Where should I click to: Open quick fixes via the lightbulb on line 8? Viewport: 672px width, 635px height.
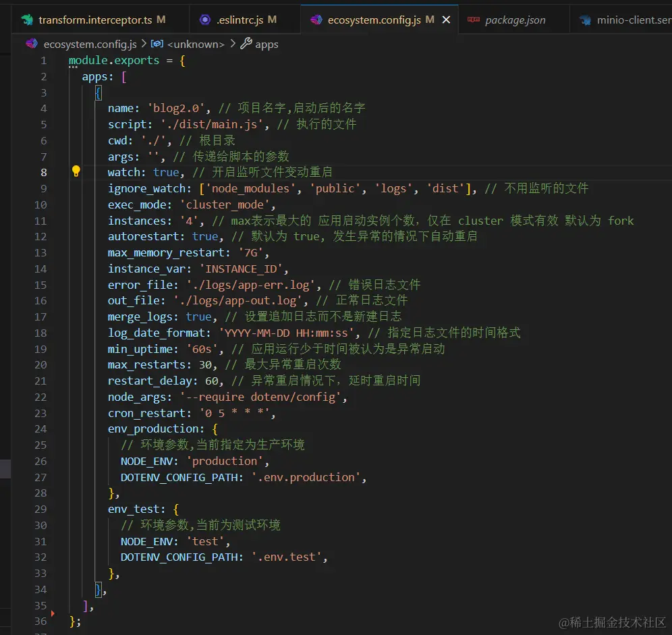click(76, 171)
